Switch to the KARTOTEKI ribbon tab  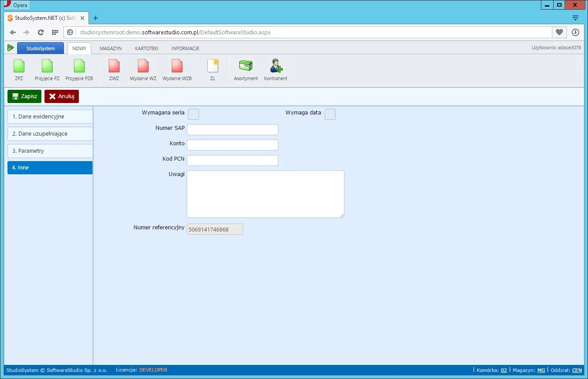tap(147, 48)
